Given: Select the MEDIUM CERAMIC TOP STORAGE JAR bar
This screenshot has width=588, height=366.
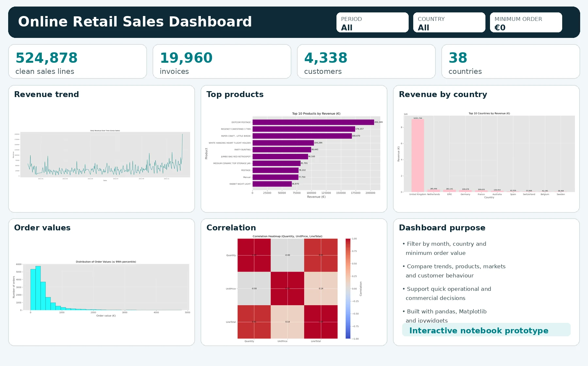Looking at the screenshot, I should [x=277, y=163].
